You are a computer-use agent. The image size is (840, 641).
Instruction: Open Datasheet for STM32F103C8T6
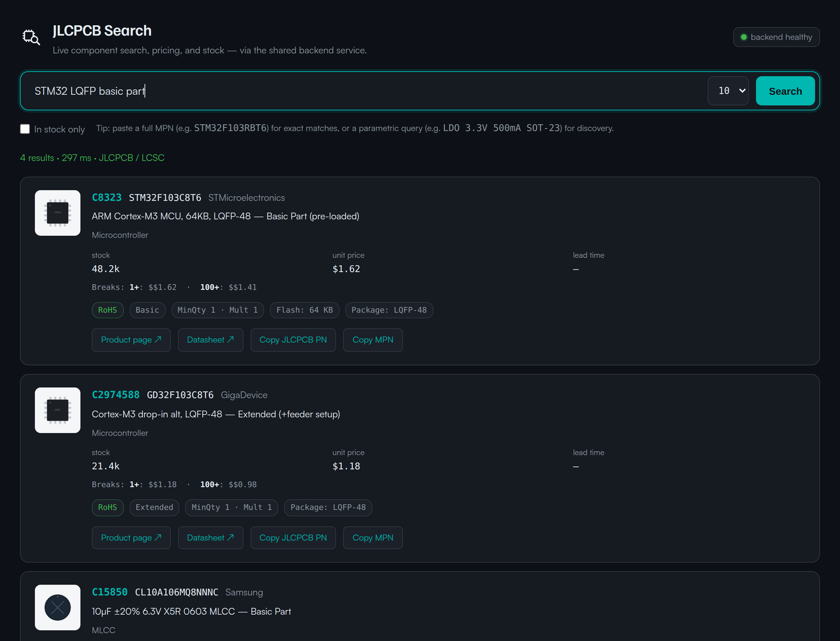(x=211, y=340)
